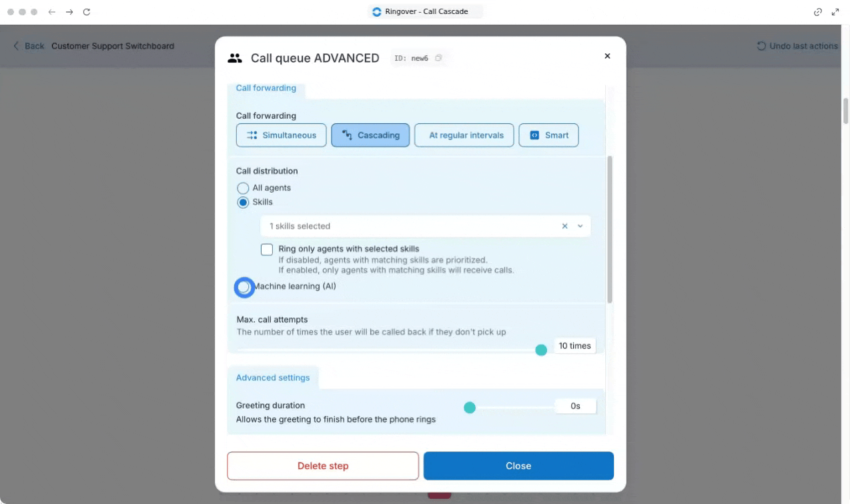Image resolution: width=850 pixels, height=504 pixels.
Task: Click the 1 skills selected field
Action: click(x=425, y=226)
